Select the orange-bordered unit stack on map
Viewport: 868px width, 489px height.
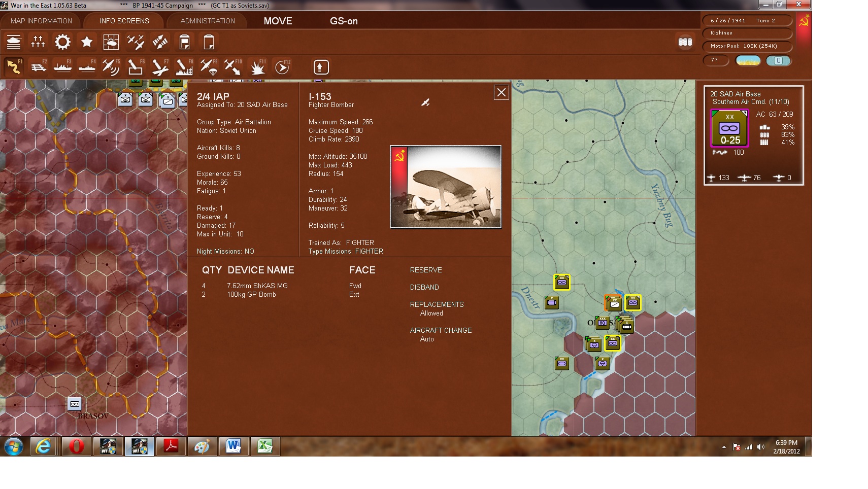(613, 303)
